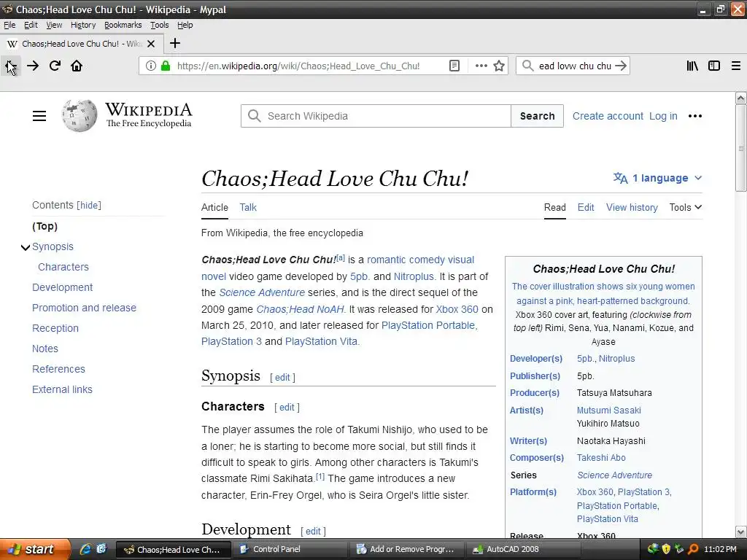
Task: Open the History menu
Action: (83, 25)
